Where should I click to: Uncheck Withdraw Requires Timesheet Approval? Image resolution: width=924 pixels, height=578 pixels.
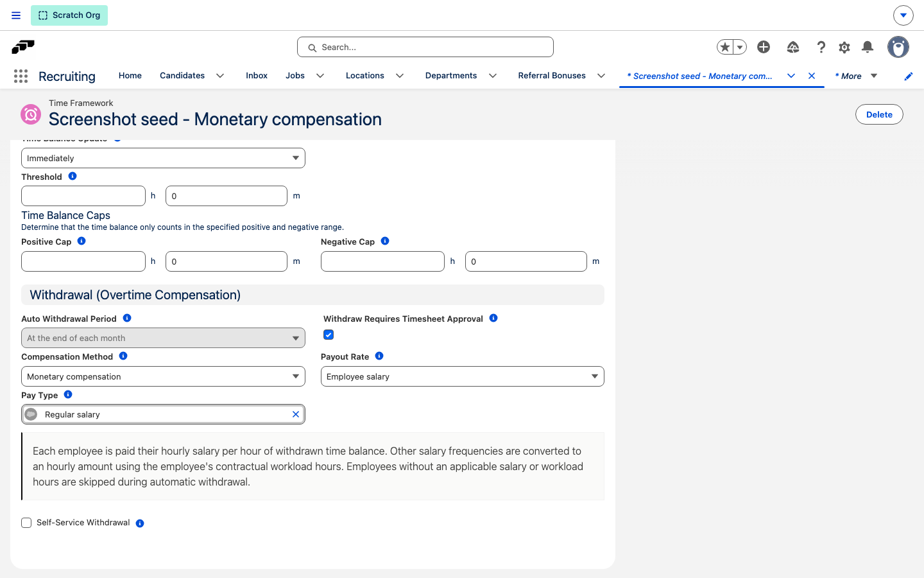click(x=329, y=335)
